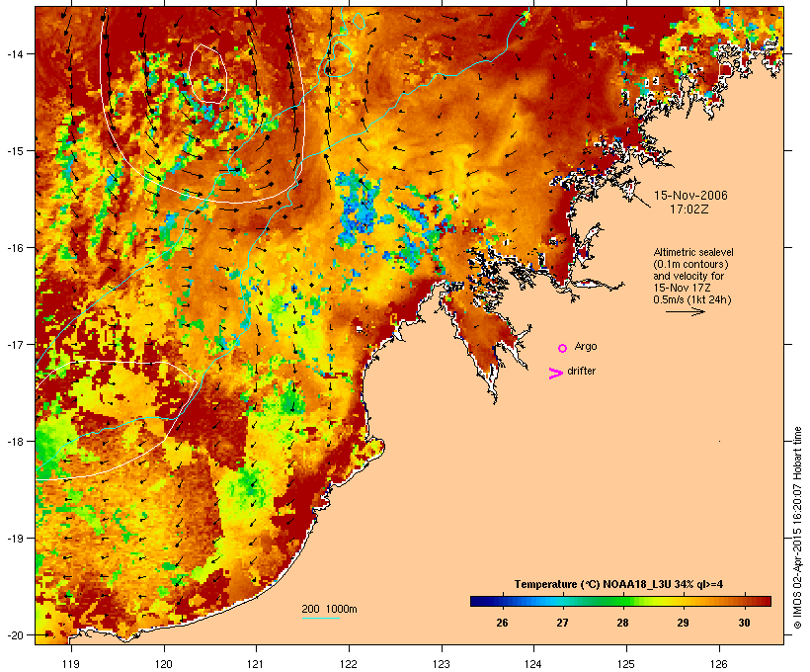Click the '(0.1m contours)' legend text

tap(691, 264)
